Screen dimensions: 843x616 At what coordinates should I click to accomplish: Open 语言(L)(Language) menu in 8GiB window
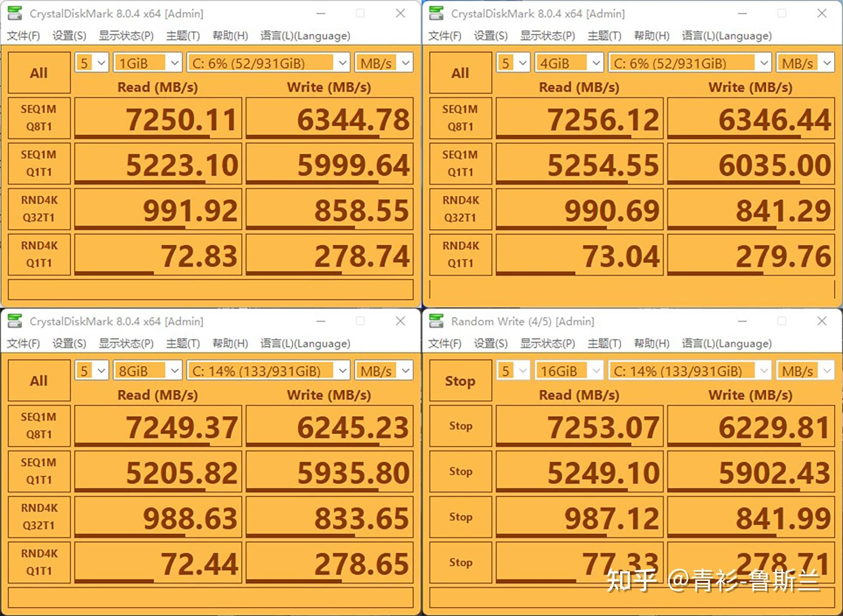[305, 343]
